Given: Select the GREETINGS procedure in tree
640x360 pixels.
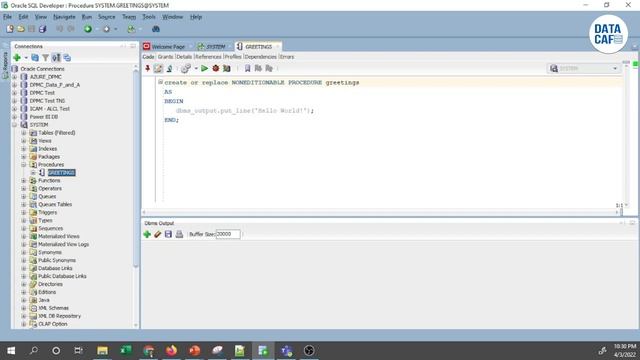Looking at the screenshot, I should tap(62, 173).
